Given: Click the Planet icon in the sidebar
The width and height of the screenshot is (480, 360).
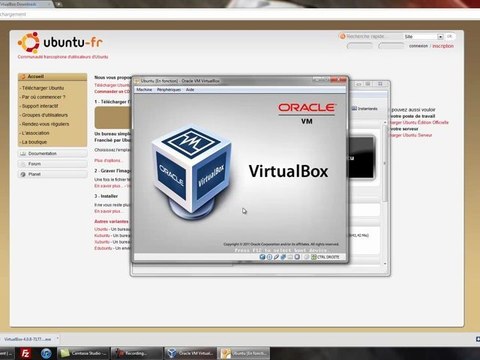Looking at the screenshot, I should click(23, 174).
